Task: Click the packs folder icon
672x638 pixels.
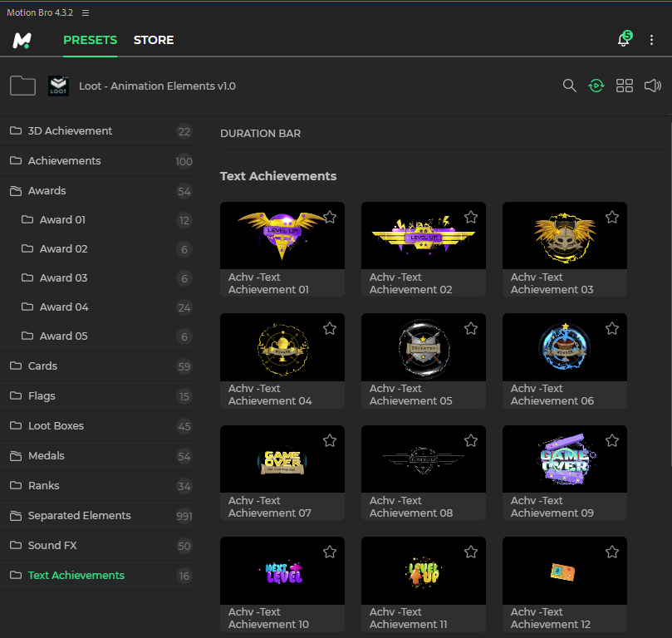Action: 22,86
